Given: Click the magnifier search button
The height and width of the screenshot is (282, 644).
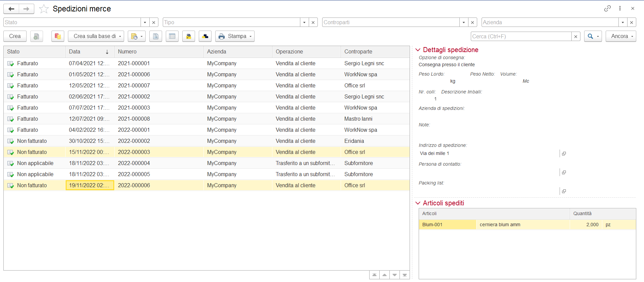Looking at the screenshot, I should (x=593, y=36).
